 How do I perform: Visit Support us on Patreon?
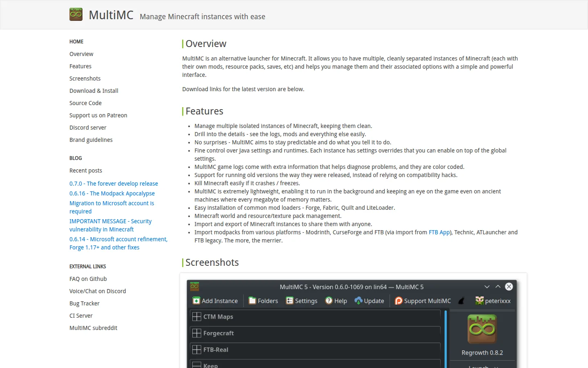[x=98, y=115]
